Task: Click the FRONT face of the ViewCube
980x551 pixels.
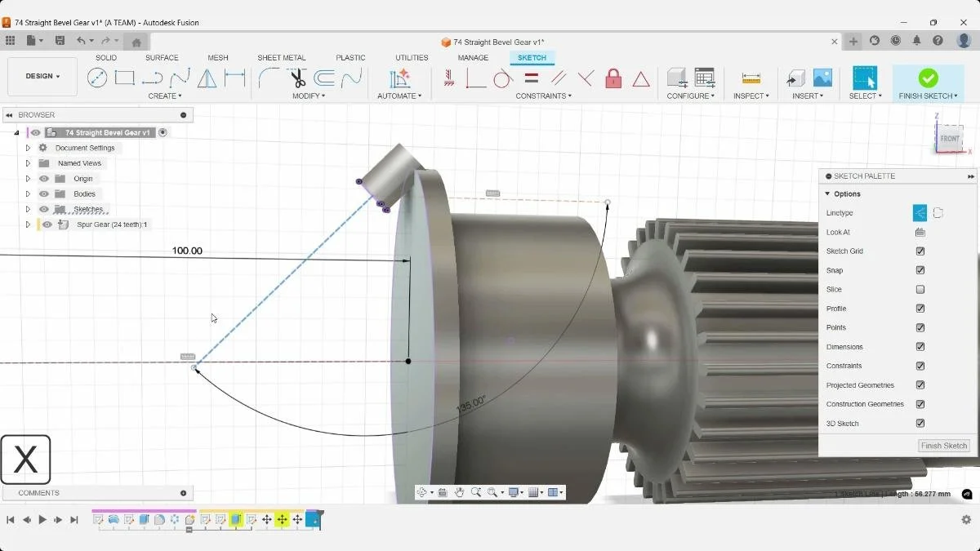Action: click(x=950, y=139)
